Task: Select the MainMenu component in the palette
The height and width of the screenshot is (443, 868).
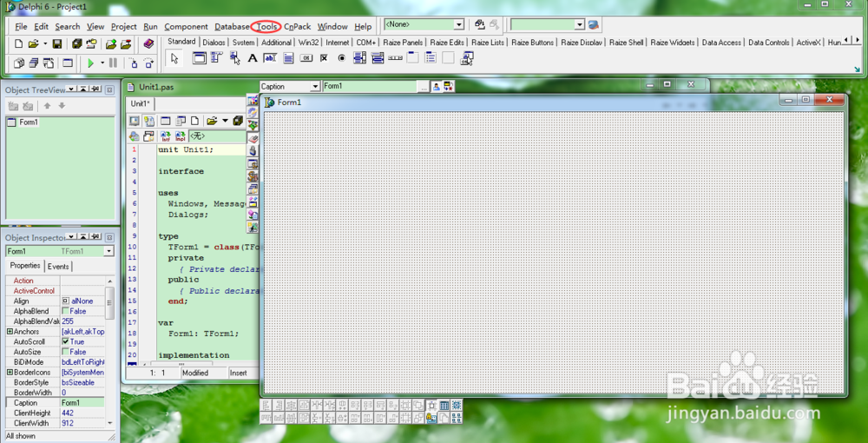Action: (x=216, y=58)
